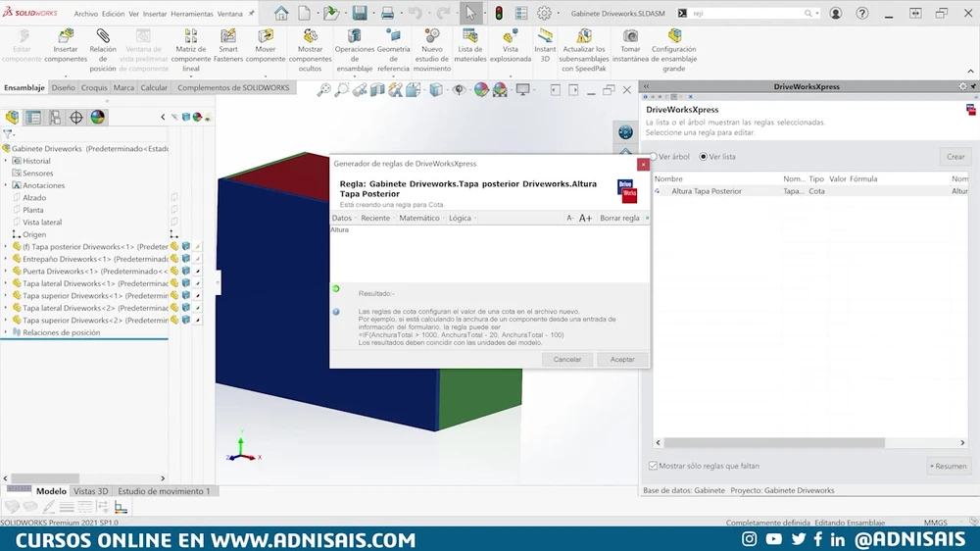Click the rule formula text area

tap(489, 253)
